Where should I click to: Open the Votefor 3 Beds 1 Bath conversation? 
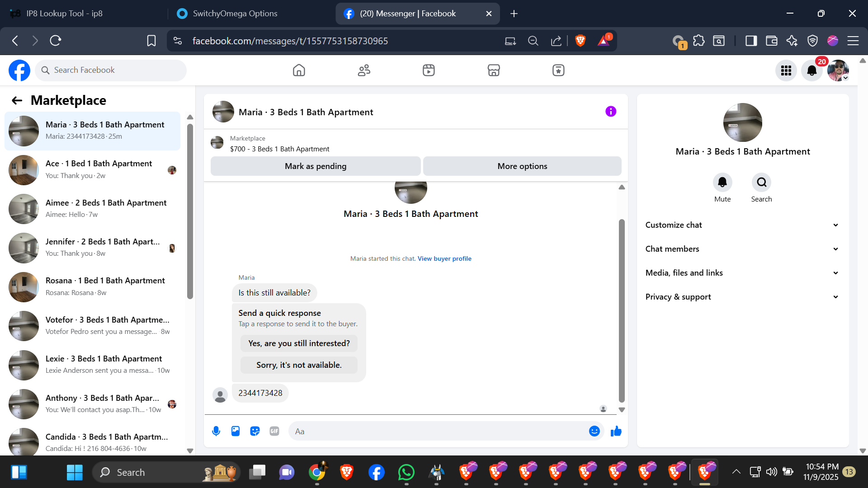pyautogui.click(x=92, y=326)
